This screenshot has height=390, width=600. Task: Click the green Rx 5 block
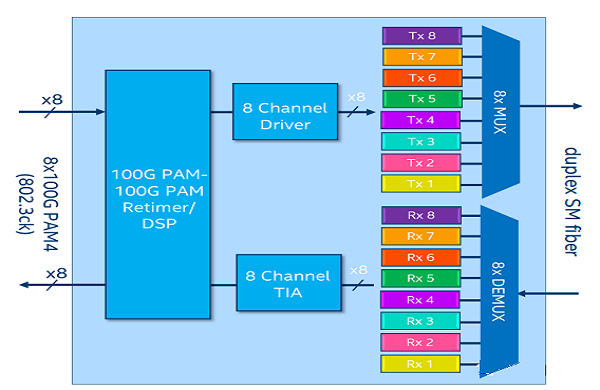point(421,278)
